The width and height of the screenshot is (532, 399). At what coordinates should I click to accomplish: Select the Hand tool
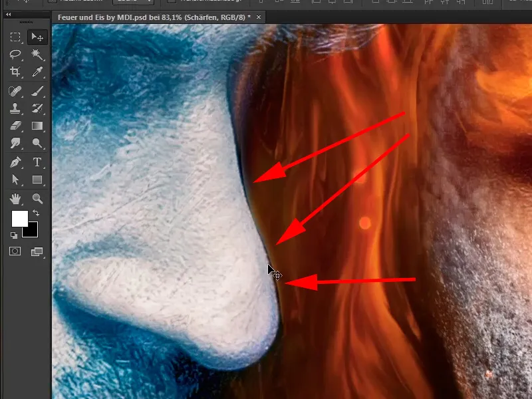point(15,198)
